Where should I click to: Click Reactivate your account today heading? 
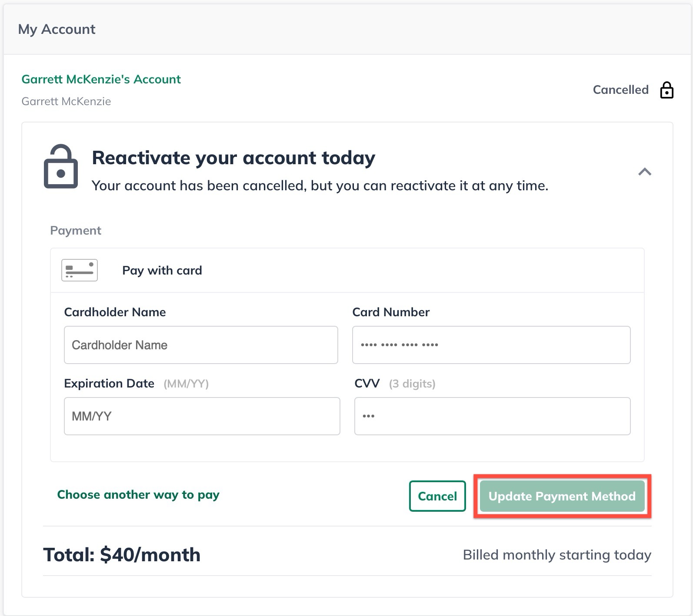click(x=233, y=158)
